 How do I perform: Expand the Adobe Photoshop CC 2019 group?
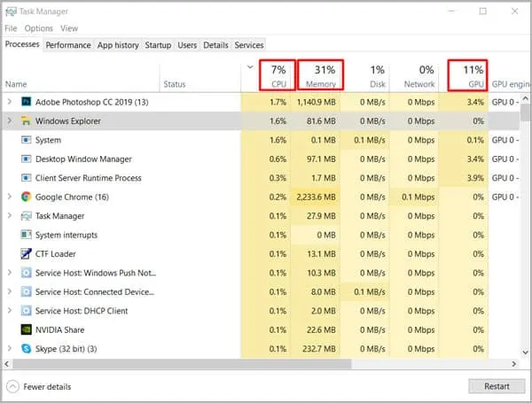coord(10,102)
